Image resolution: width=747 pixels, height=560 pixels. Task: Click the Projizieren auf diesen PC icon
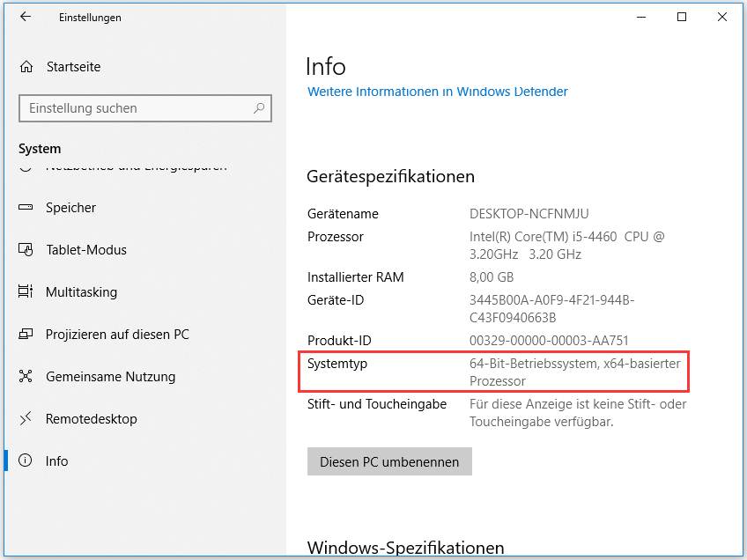coord(26,334)
